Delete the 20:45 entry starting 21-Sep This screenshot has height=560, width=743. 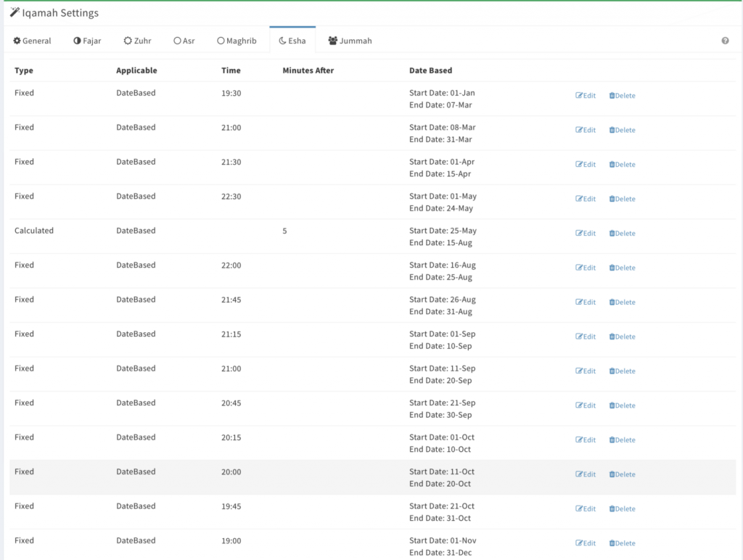[x=622, y=405]
